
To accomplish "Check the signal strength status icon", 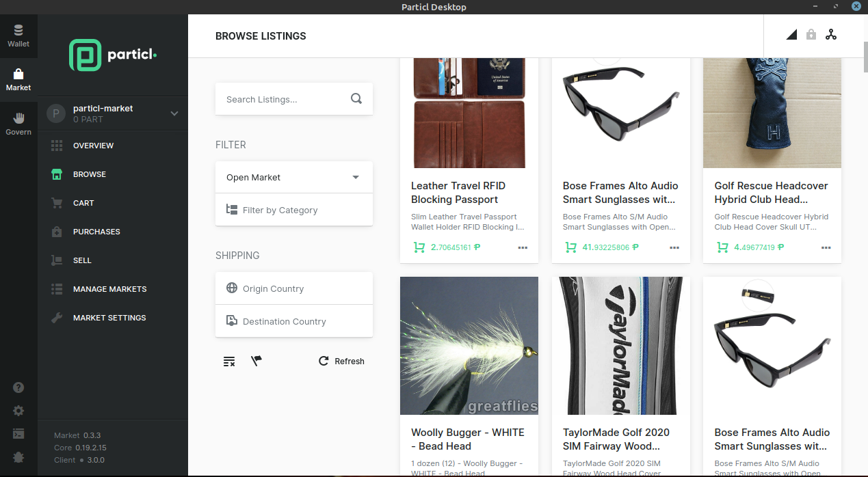I will [791, 35].
